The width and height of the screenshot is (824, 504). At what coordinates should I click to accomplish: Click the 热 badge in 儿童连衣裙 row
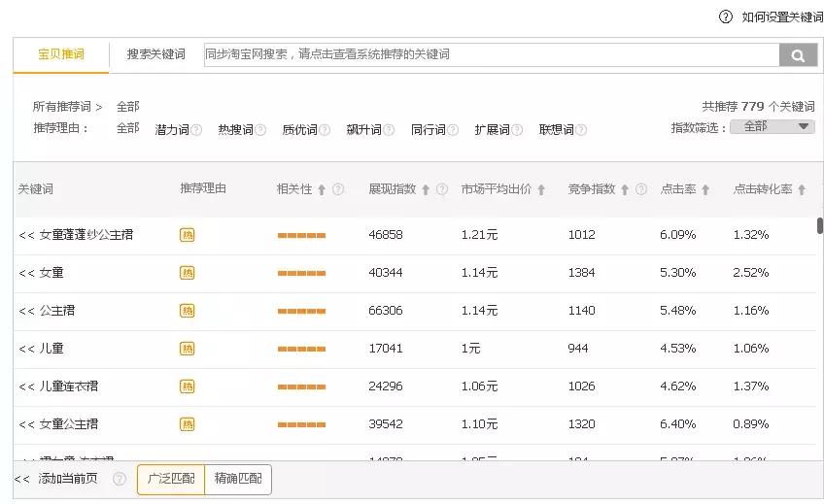188,386
